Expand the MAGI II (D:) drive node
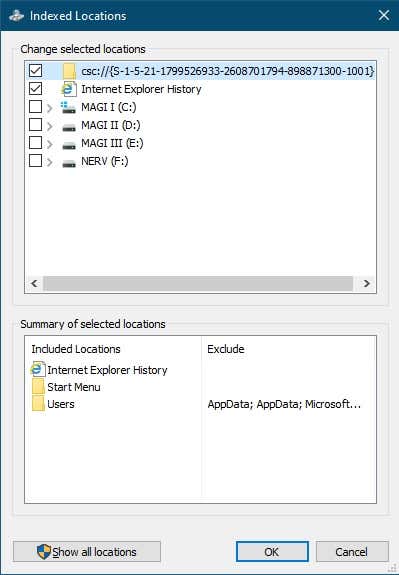399x575 pixels. [x=50, y=126]
